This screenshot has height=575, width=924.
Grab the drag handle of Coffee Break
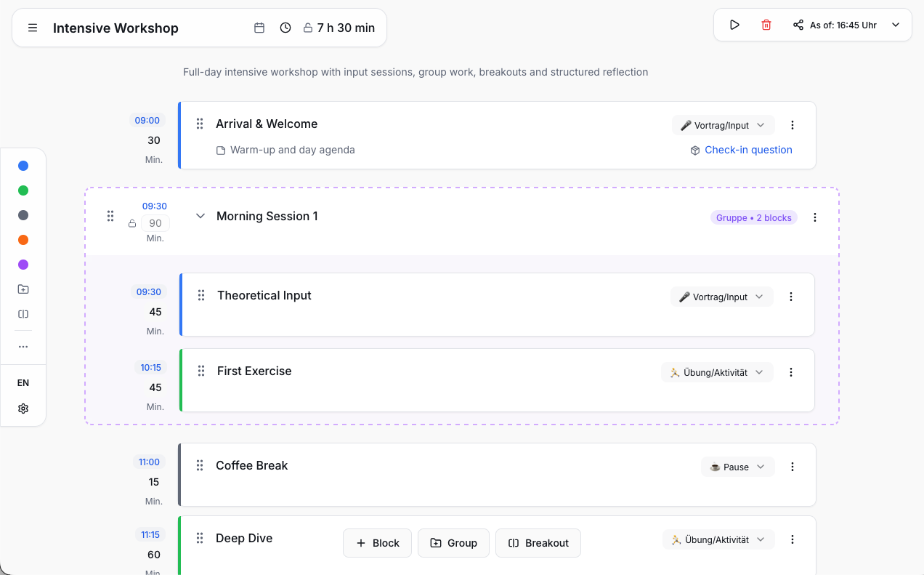click(200, 466)
